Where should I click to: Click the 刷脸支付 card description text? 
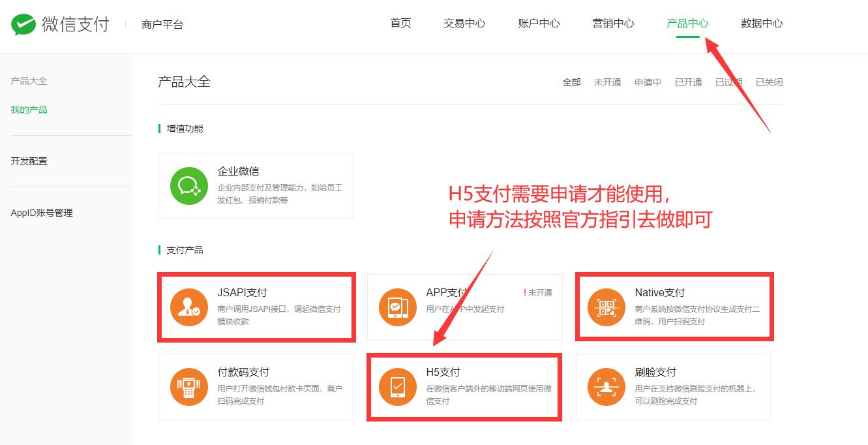point(695,395)
